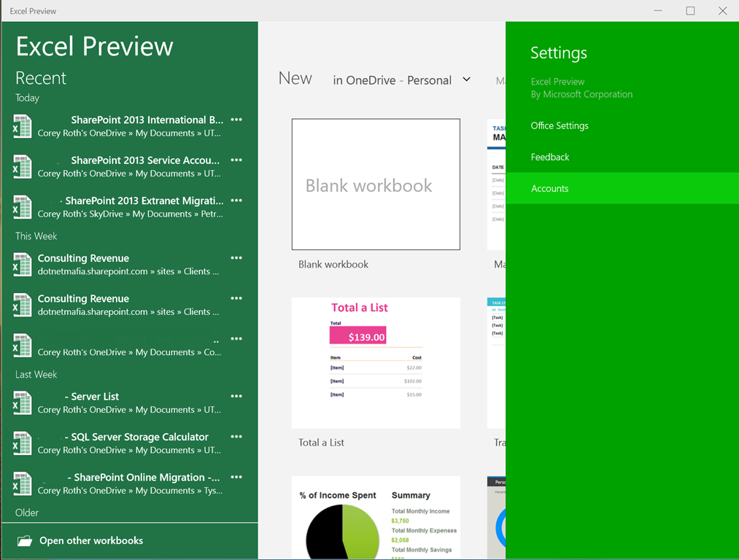Viewport: 739px width, 560px height.
Task: Click the Excel icon beside SharePoint 2013 International B...
Action: (x=22, y=126)
